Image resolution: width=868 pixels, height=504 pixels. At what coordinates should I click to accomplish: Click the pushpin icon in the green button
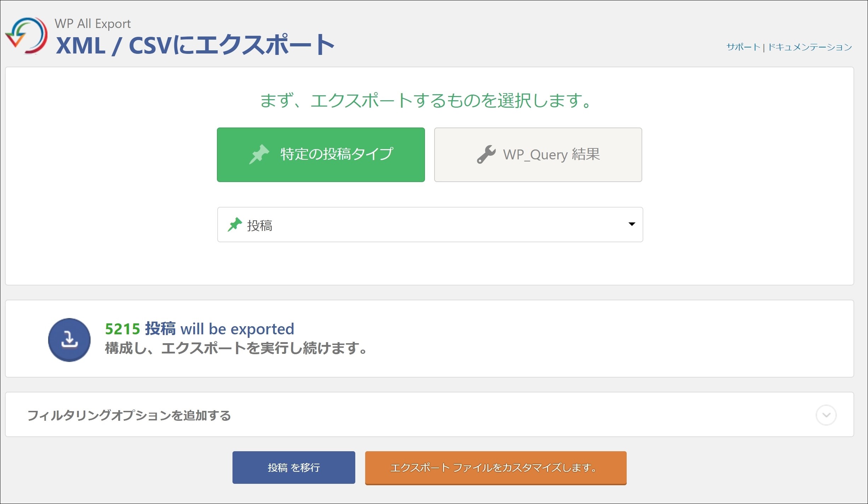259,154
